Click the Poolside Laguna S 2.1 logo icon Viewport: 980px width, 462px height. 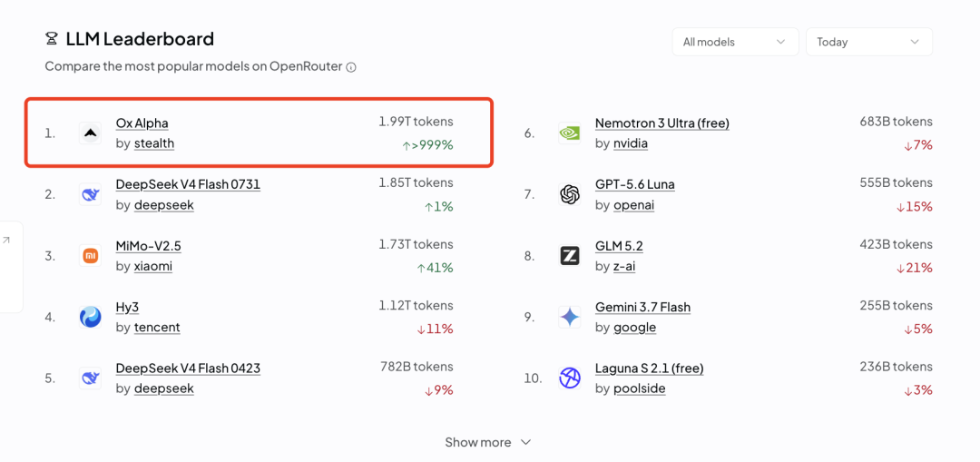click(x=569, y=378)
